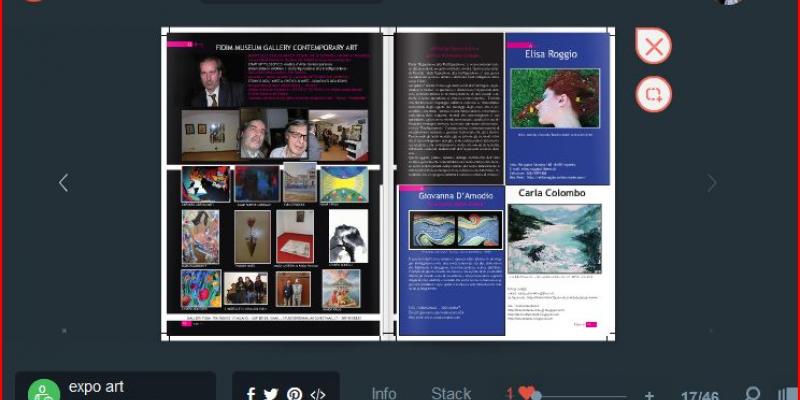Share the publication on Facebook
The height and width of the screenshot is (400, 800).
click(x=251, y=393)
